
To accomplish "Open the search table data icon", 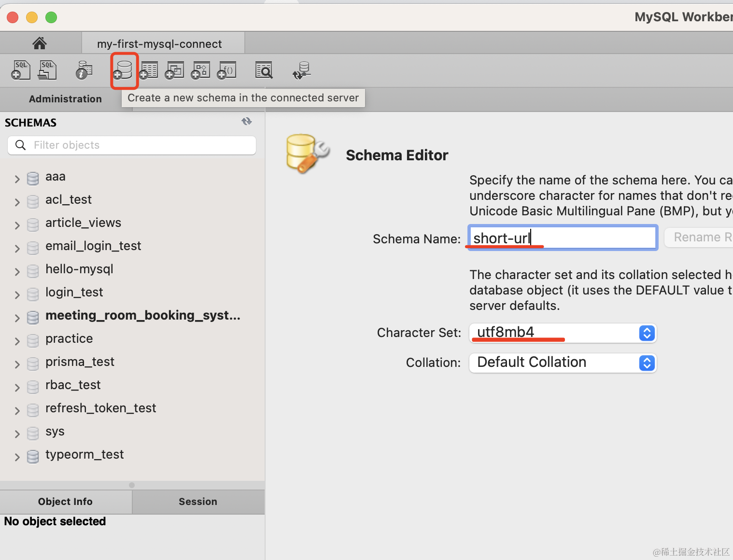I will (264, 70).
